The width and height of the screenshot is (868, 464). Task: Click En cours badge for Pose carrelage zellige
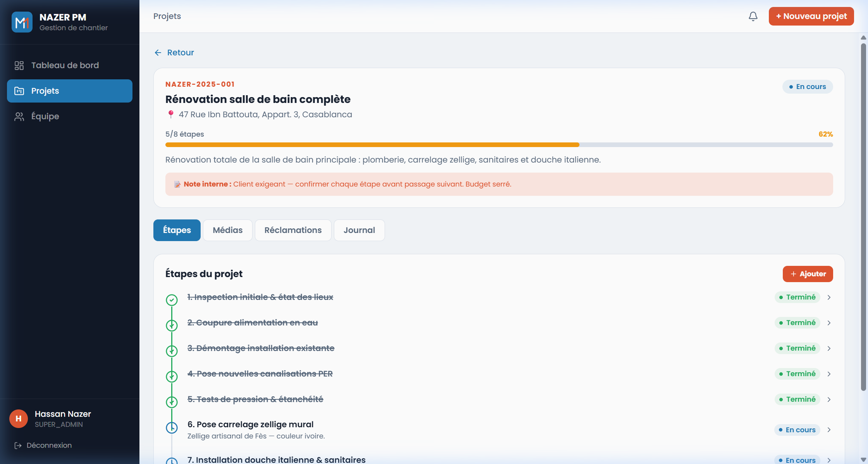click(797, 430)
